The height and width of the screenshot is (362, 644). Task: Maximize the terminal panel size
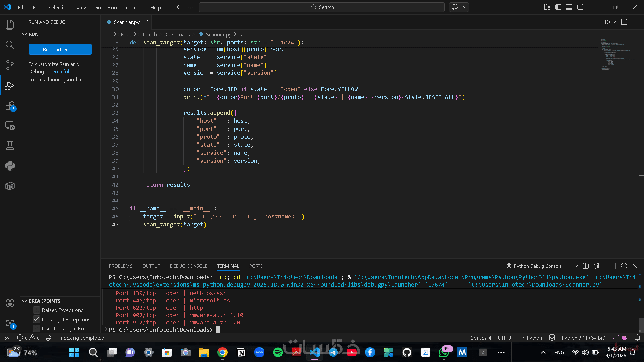[x=624, y=266]
